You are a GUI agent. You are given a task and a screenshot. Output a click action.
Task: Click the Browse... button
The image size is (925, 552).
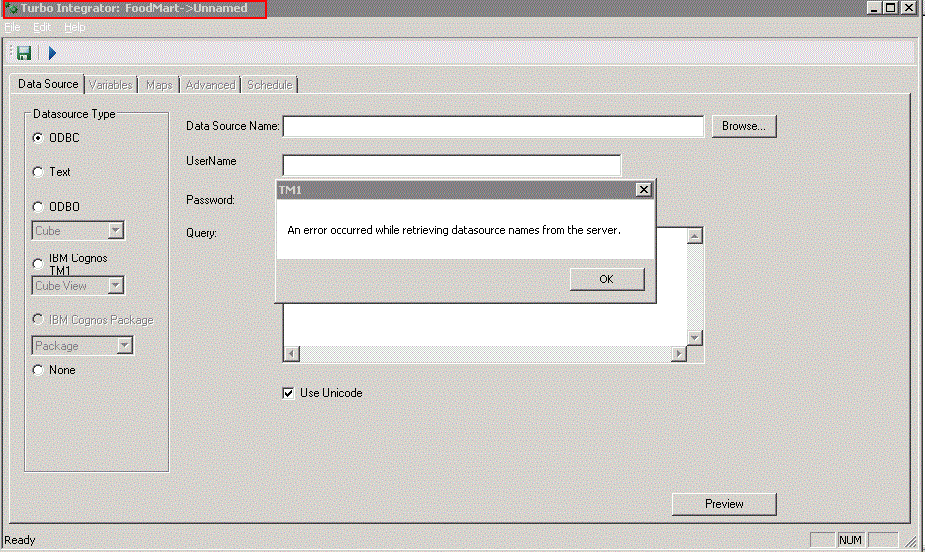tap(744, 126)
